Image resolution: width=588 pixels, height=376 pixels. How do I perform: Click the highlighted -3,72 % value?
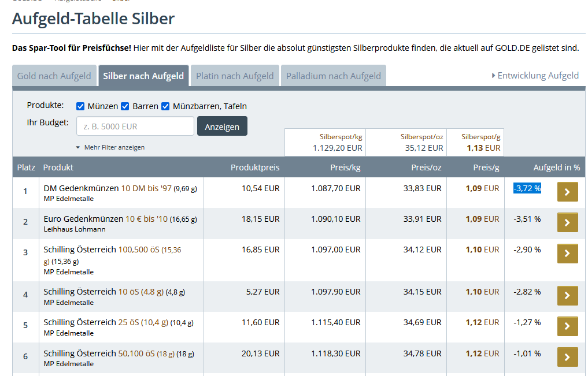click(x=527, y=188)
